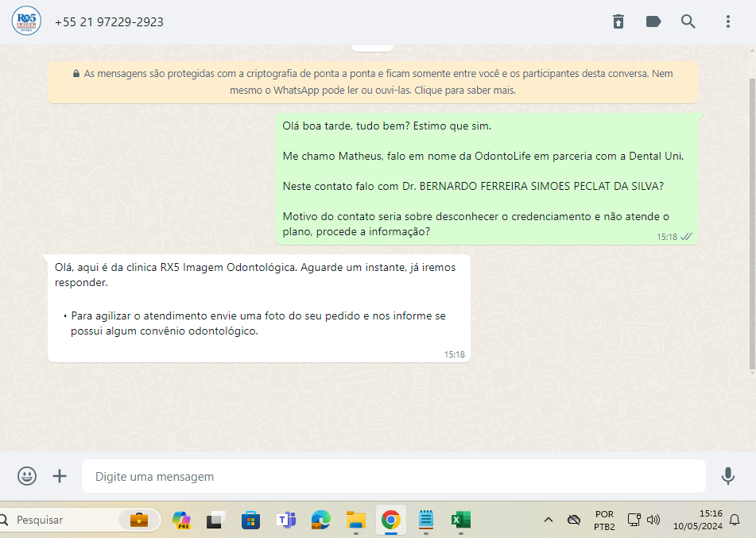Click the line mentioning Dr. BERNARDO FERREIRA
Viewport: 756px width, 538px height.
[473, 186]
